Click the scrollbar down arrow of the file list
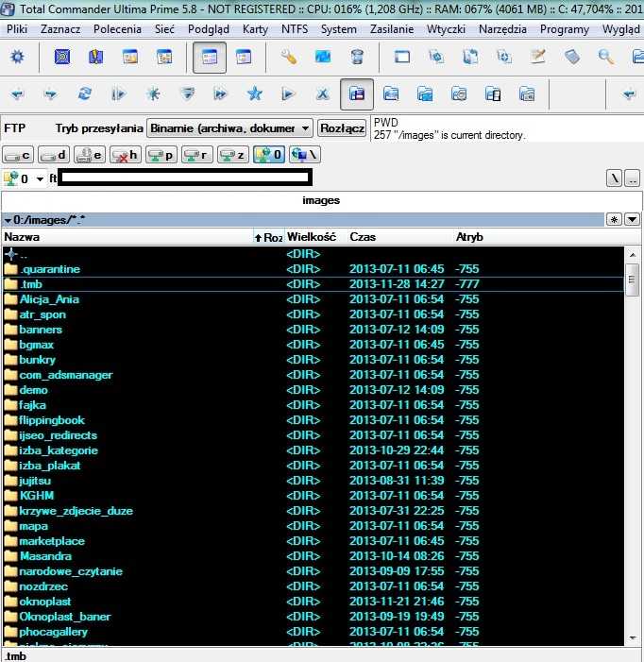Viewport: 644px width, 662px height. click(632, 638)
